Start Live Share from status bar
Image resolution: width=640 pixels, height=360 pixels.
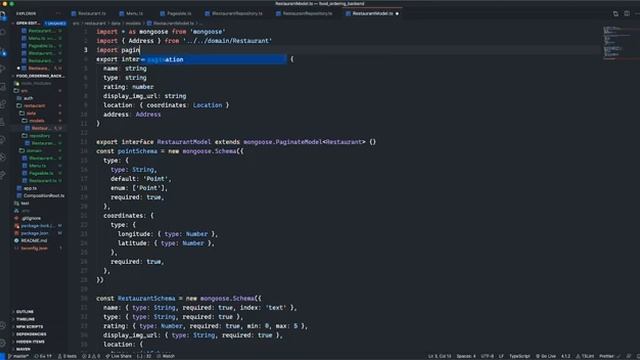[118, 356]
